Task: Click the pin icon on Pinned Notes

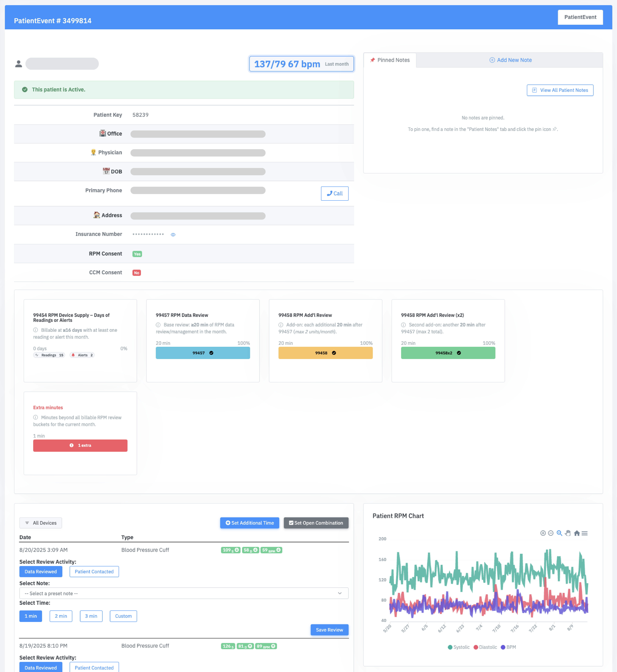Action: click(373, 60)
